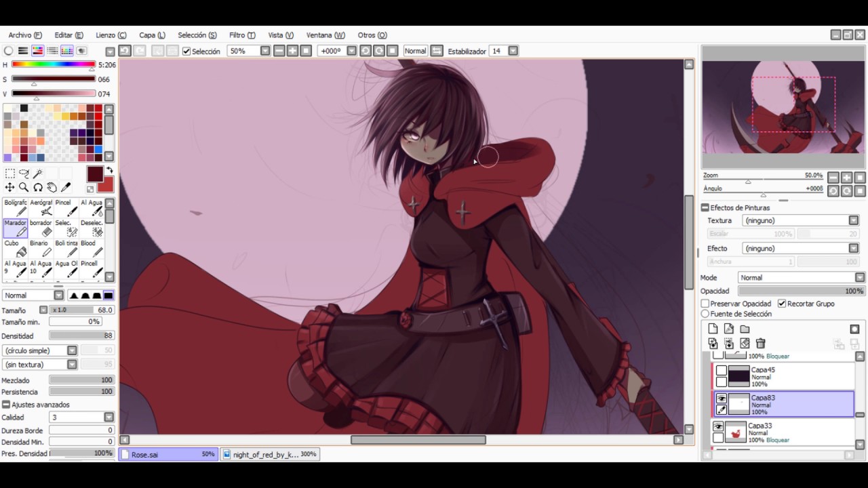The height and width of the screenshot is (488, 868).
Task: Open the Archivo menu
Action: [25, 35]
